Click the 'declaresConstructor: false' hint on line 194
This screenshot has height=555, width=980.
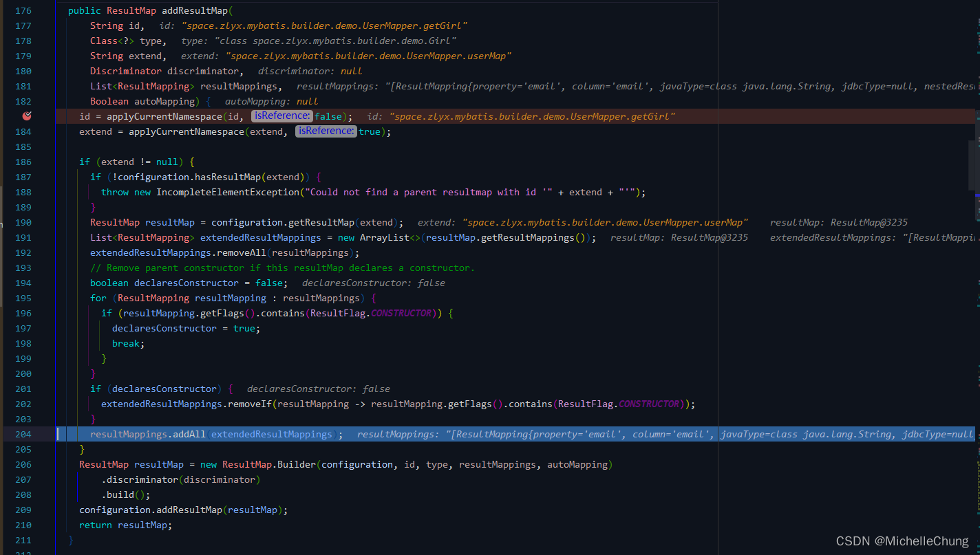(374, 283)
